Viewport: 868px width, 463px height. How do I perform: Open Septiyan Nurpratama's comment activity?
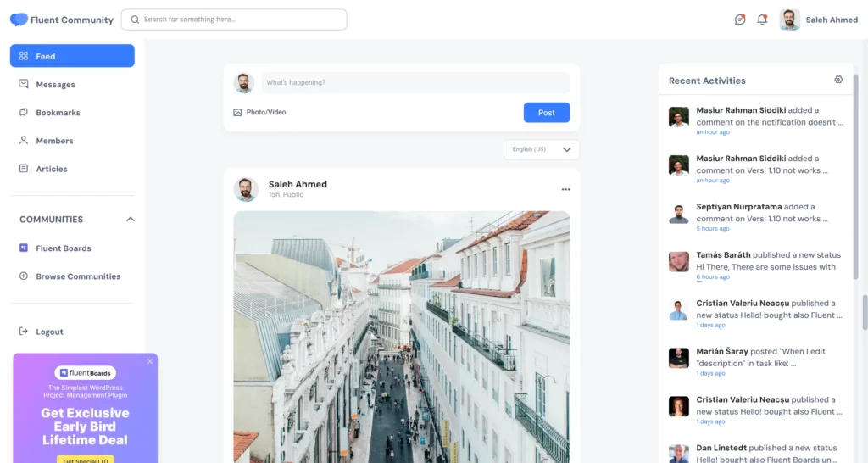755,216
